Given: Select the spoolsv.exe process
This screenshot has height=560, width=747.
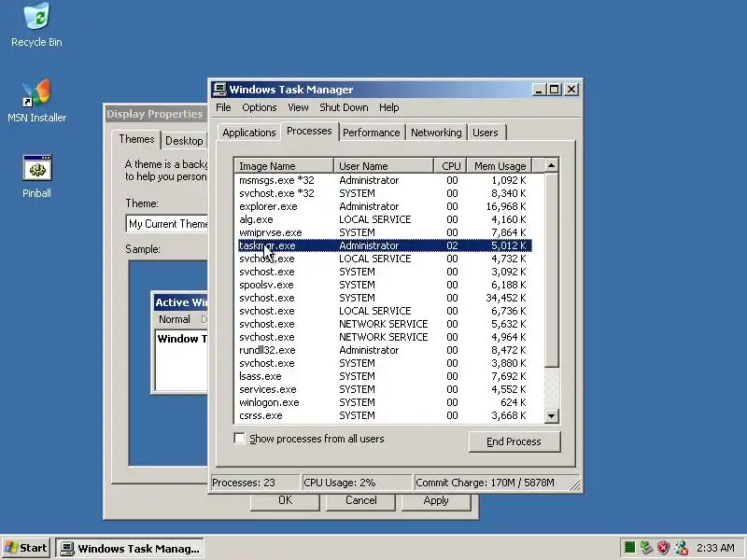Looking at the screenshot, I should [385, 285].
